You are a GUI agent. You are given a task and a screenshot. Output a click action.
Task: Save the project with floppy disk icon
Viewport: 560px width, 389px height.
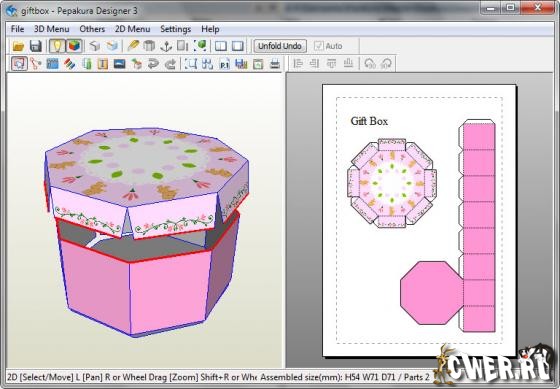coord(36,46)
